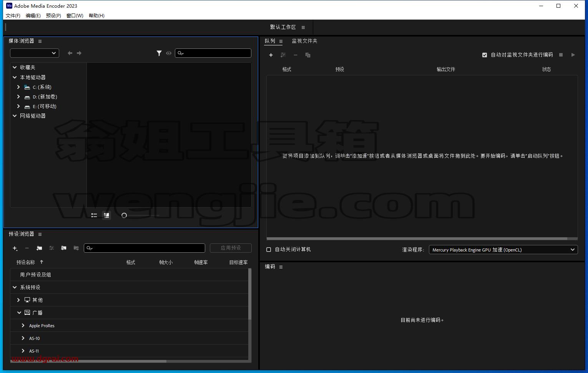Screen dimensions: 588x373
Task: Open the renderer Mercury Playback Engine dropdown
Action: [503, 250]
